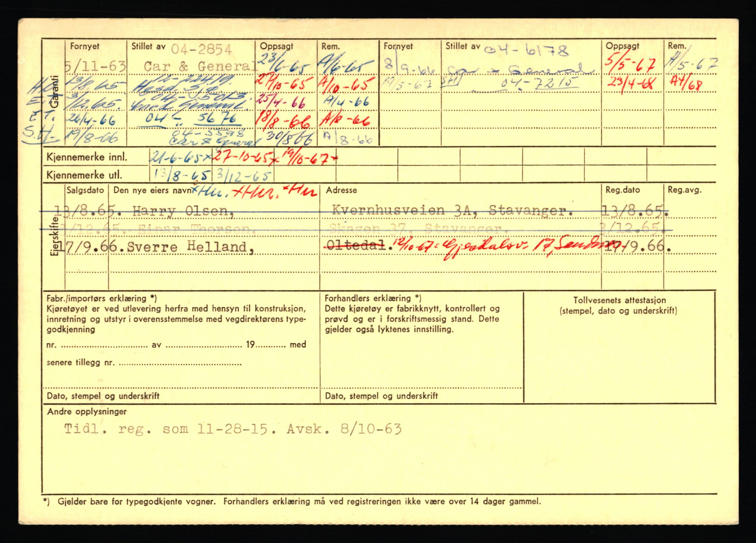Click the footnote "Gjelder bare for typegodkjente vogner."
Viewport: 756px width, 543px height.
click(136, 502)
